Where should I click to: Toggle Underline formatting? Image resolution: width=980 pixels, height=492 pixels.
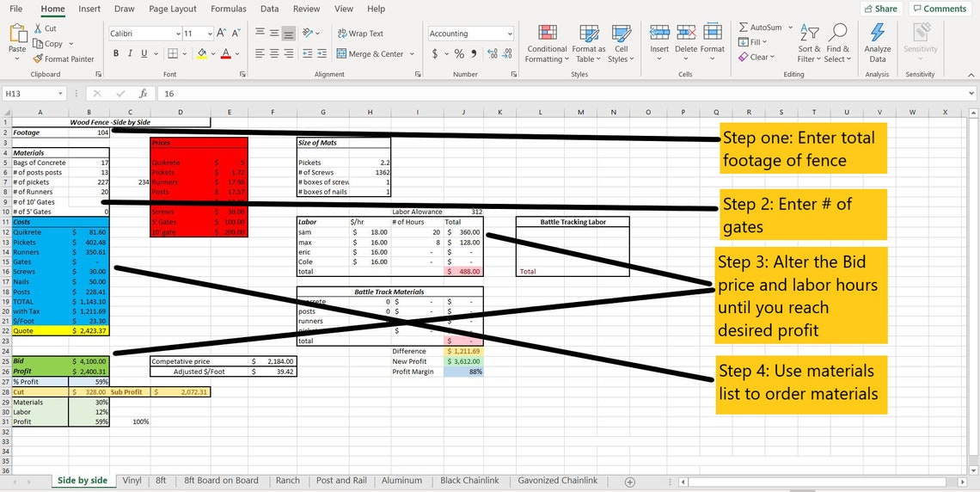click(144, 54)
